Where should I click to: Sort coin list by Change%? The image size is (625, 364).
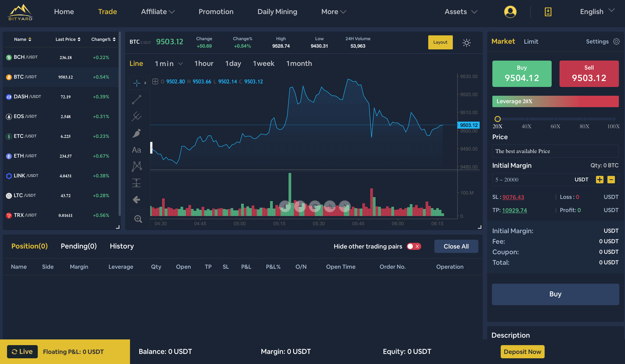[x=103, y=39]
